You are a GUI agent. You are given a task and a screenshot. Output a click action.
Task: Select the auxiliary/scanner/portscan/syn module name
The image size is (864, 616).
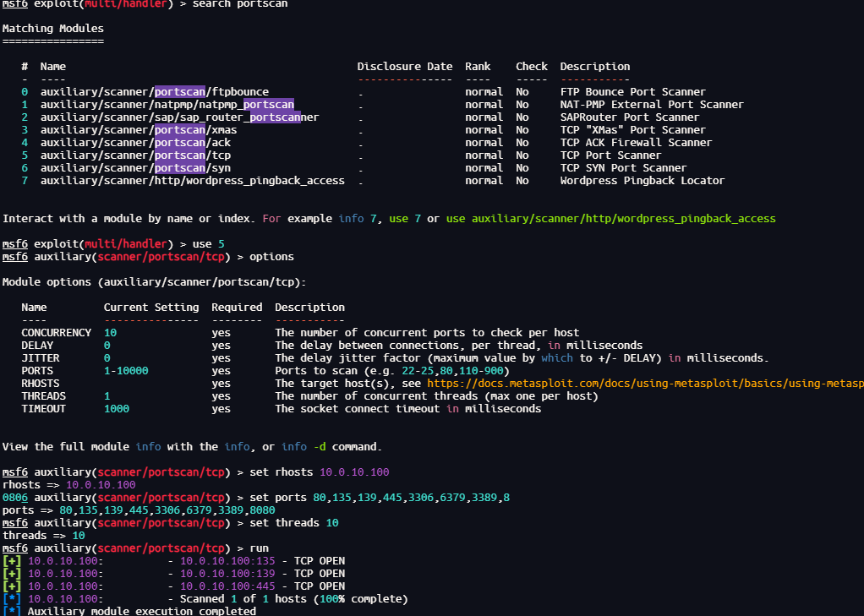pos(135,168)
